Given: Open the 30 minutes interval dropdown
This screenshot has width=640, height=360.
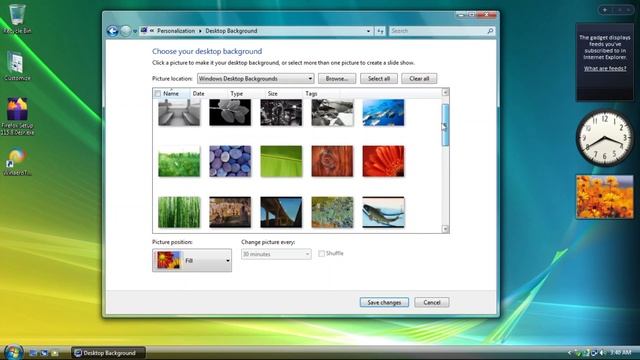Looking at the screenshot, I should 276,254.
